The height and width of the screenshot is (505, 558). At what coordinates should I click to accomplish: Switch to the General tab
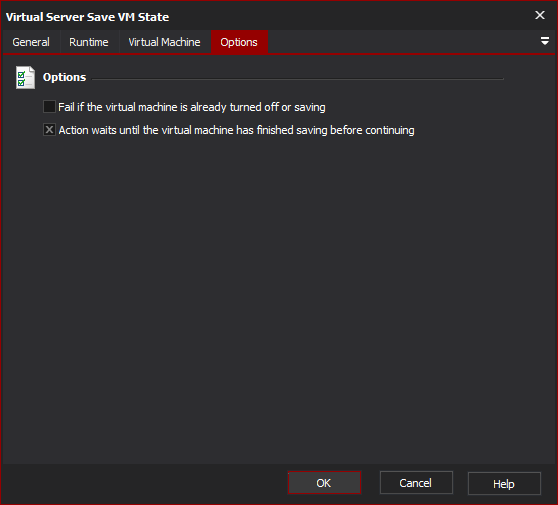point(31,42)
